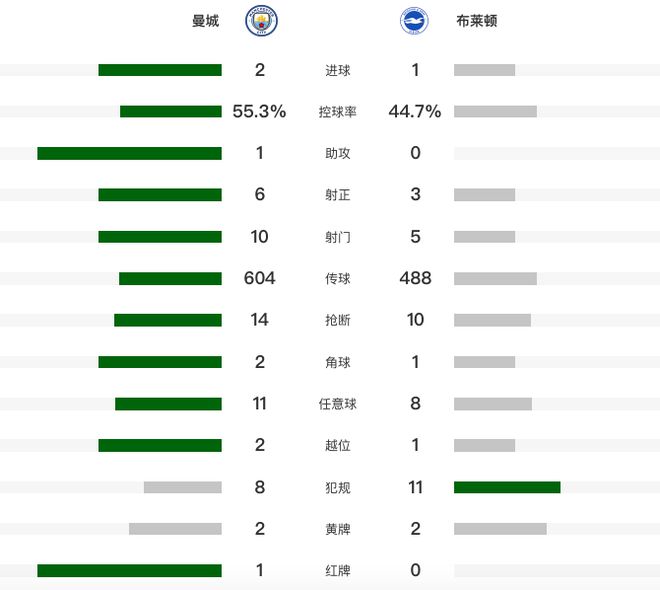Click the 进球 stat label
Image resolution: width=660 pixels, height=590 pixels.
(x=338, y=71)
